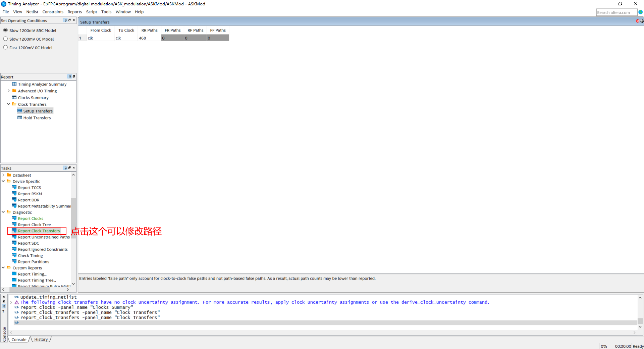The image size is (644, 349).
Task: Click the Search altera.com field
Action: pos(616,12)
